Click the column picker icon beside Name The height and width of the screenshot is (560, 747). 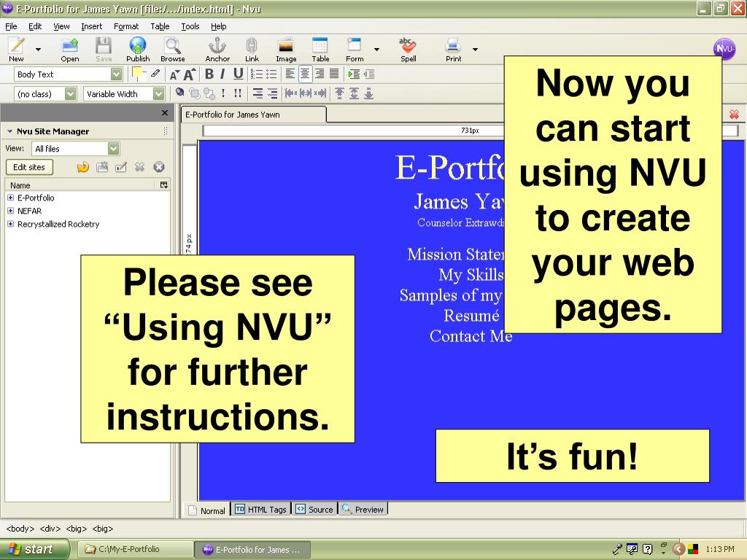coord(164,184)
